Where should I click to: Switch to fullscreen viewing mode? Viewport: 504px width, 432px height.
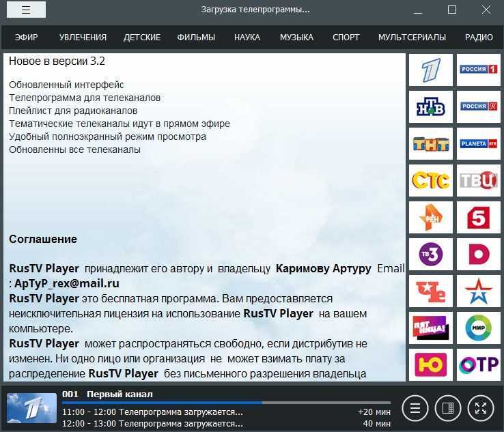[481, 408]
